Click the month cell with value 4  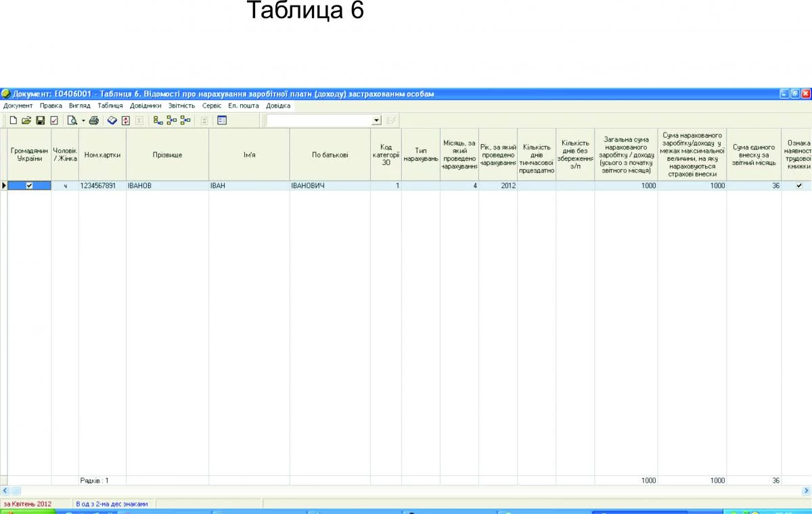coord(459,185)
